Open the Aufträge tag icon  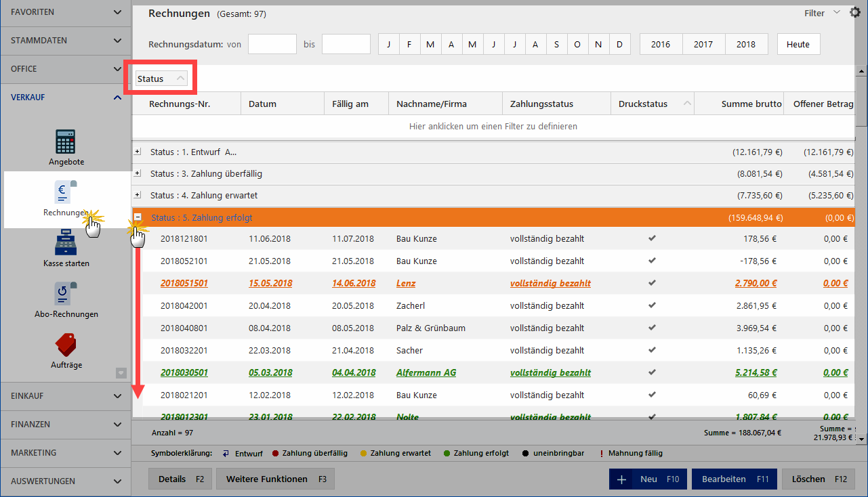pyautogui.click(x=66, y=345)
